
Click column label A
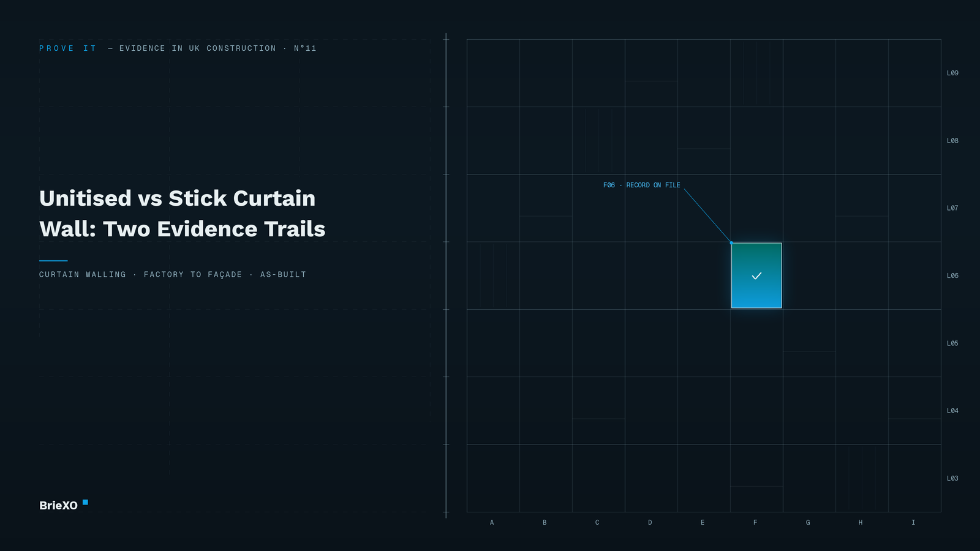[x=492, y=522]
